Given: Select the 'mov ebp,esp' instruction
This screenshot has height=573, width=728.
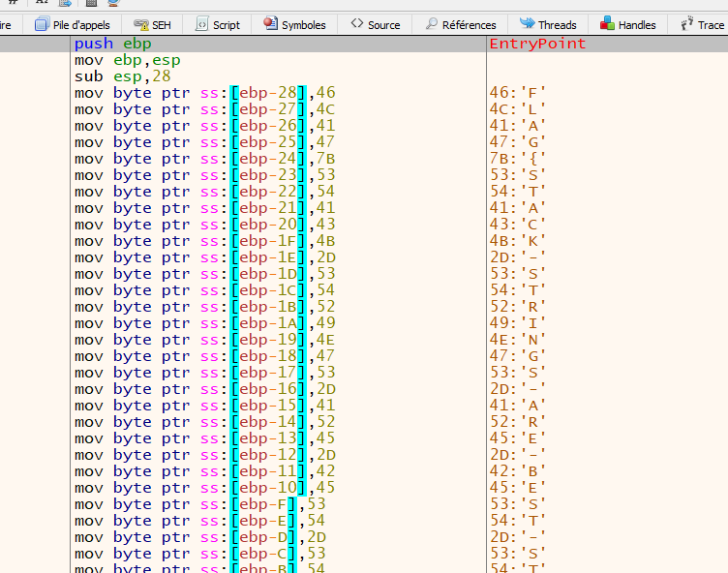Looking at the screenshot, I should (127, 60).
